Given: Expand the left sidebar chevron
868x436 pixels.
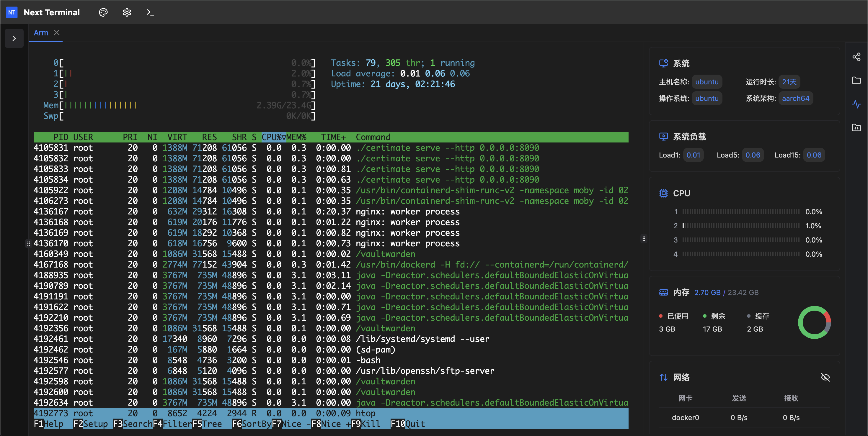Looking at the screenshot, I should 14,38.
